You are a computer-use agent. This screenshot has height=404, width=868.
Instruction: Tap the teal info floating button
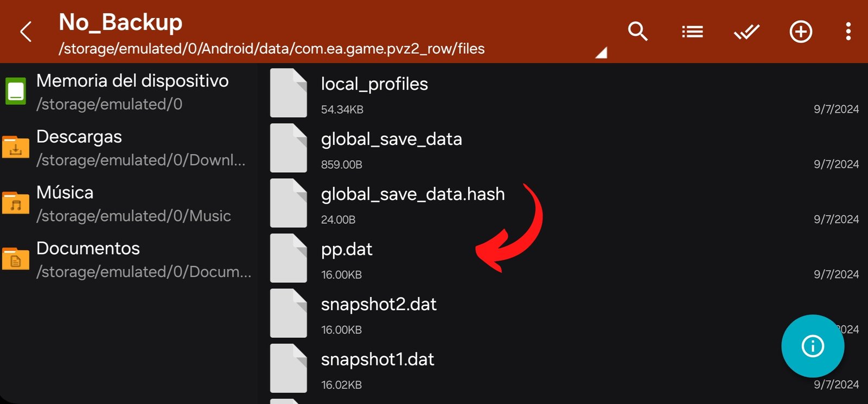(813, 346)
